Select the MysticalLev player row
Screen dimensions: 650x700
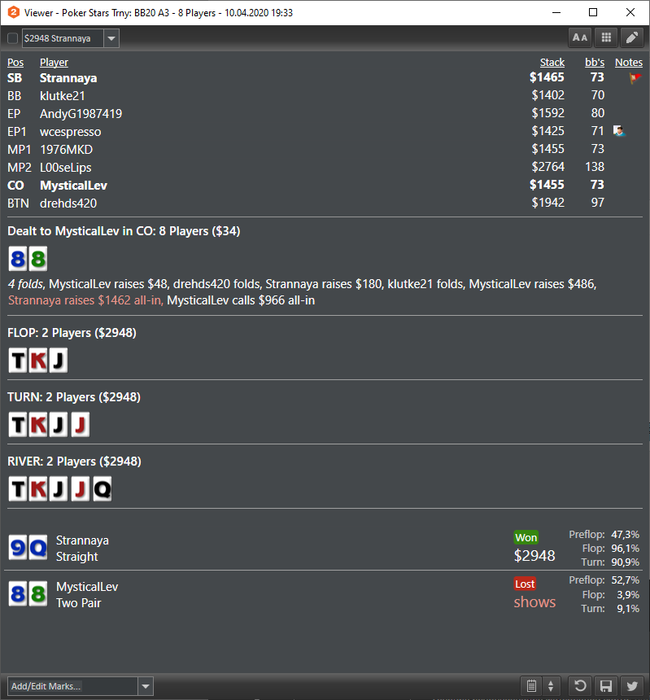click(x=325, y=185)
